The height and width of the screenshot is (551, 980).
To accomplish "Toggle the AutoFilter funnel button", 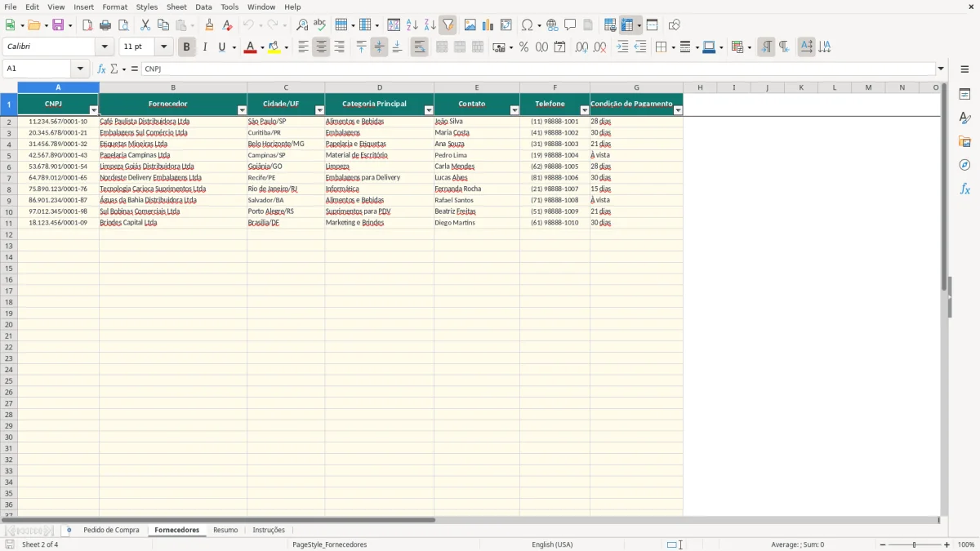I will click(x=448, y=25).
